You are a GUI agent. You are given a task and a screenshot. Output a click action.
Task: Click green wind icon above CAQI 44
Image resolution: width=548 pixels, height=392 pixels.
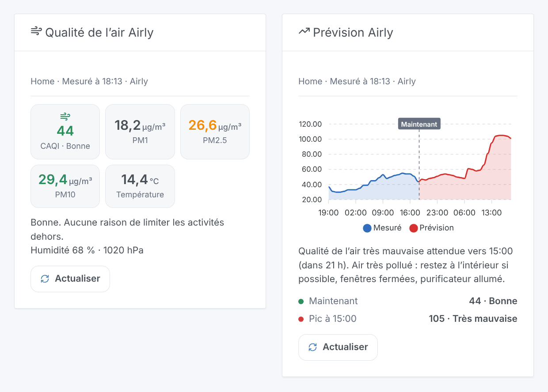65,117
